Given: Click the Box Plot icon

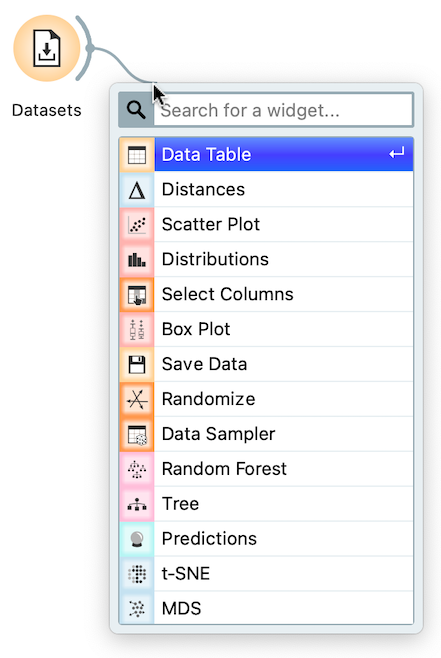Looking at the screenshot, I should 137,329.
